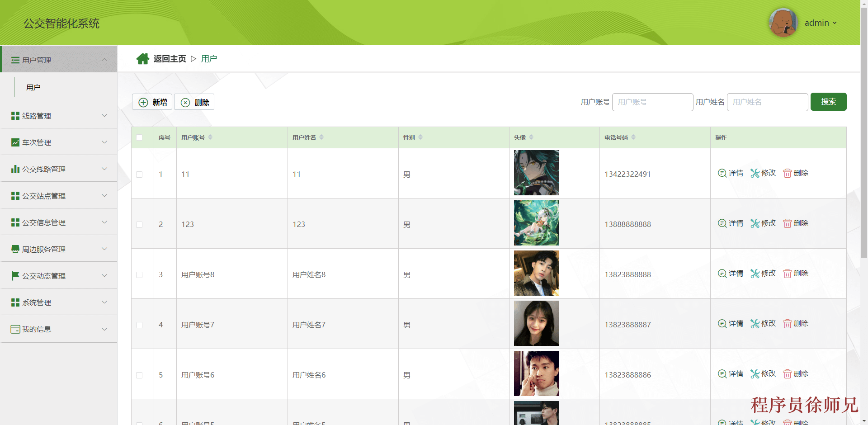Image resolution: width=868 pixels, height=425 pixels.
Task: Delete user 用户账号8 via 删除
Action: [796, 274]
